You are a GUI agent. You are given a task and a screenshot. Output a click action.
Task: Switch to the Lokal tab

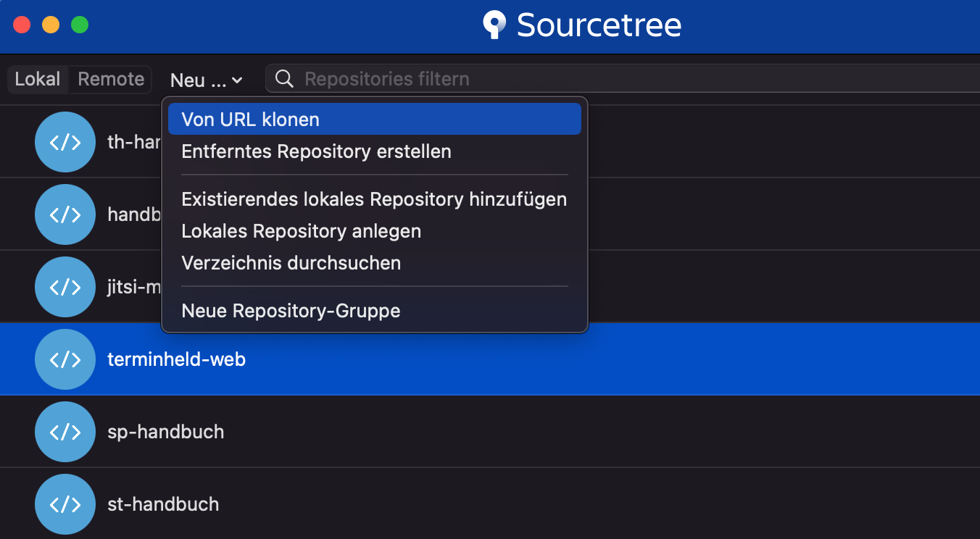pyautogui.click(x=38, y=79)
